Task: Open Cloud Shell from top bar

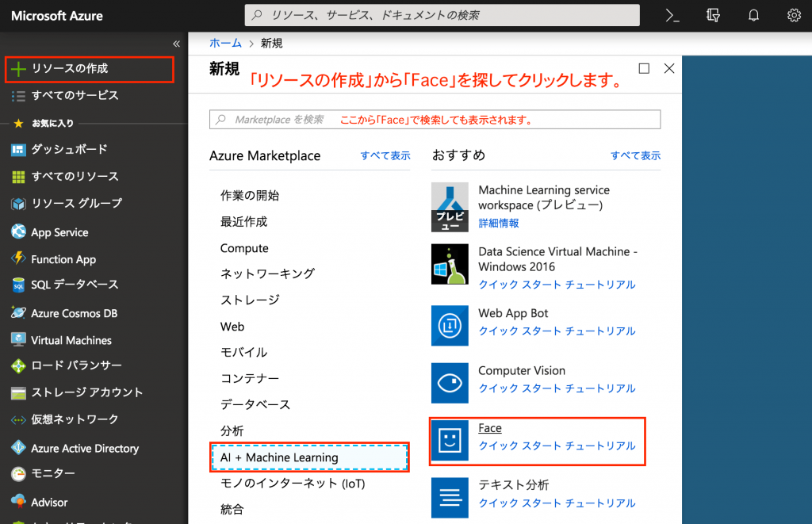Action: (x=672, y=15)
